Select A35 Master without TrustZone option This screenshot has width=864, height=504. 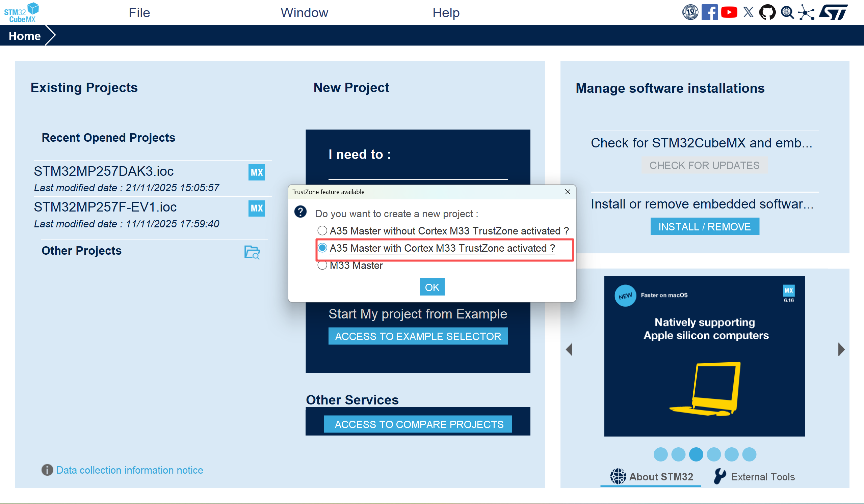[x=322, y=231]
